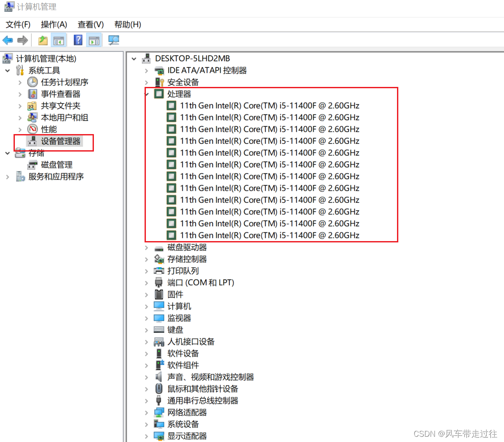
Task: Select 磁盘管理 in the left tree
Action: 57,165
